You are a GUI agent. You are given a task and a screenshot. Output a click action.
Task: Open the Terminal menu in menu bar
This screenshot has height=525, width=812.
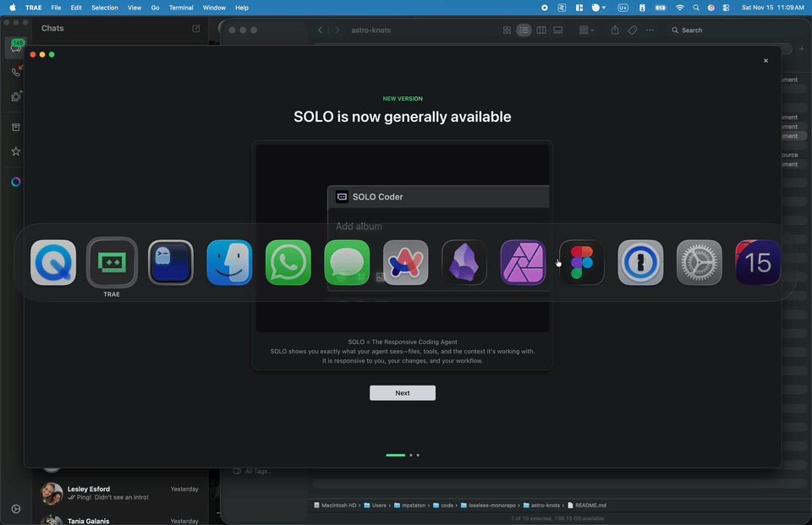coord(181,8)
